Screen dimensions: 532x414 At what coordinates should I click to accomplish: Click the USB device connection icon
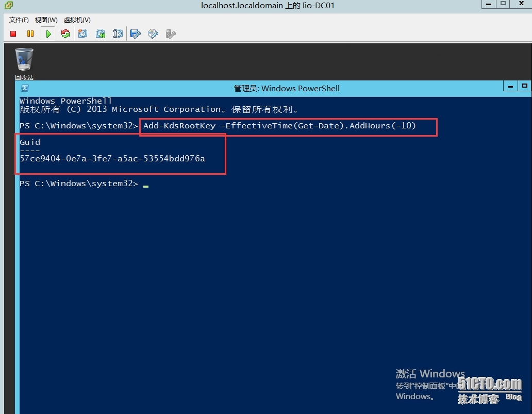[171, 34]
